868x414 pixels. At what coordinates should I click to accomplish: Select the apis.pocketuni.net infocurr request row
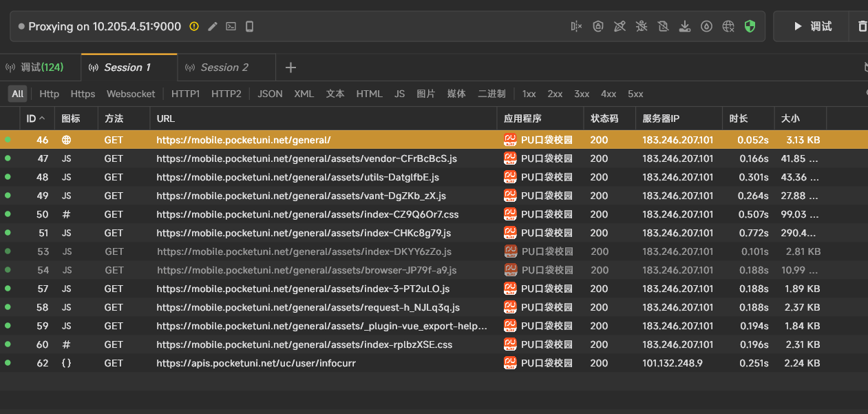click(256, 363)
